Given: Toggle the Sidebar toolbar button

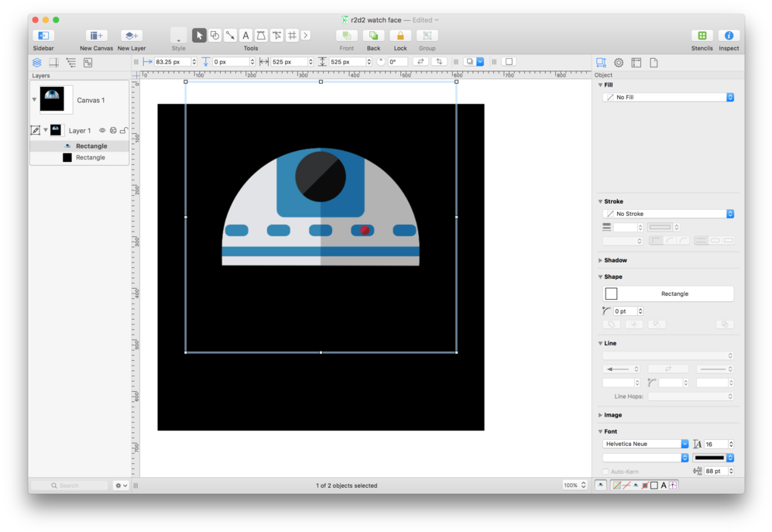Looking at the screenshot, I should point(43,36).
